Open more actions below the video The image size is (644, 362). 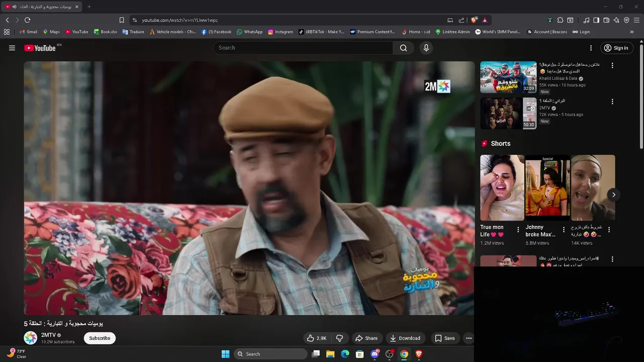[469, 338]
